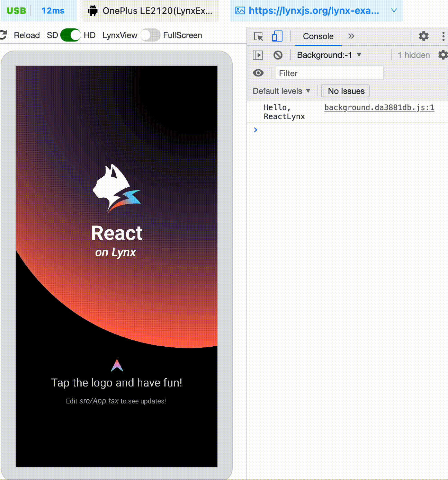Viewport: 448px width, 480px height.
Task: Click the Reload icon
Action: click(3, 35)
